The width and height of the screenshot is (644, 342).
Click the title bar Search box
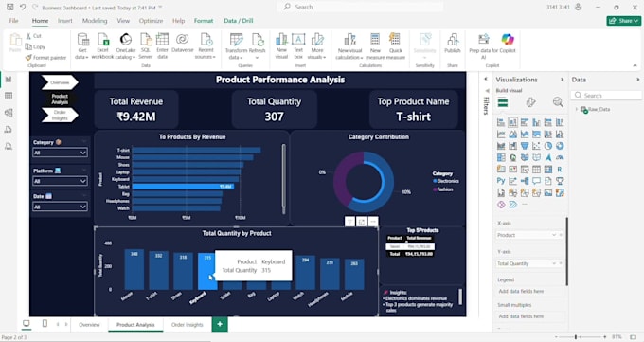coord(360,7)
